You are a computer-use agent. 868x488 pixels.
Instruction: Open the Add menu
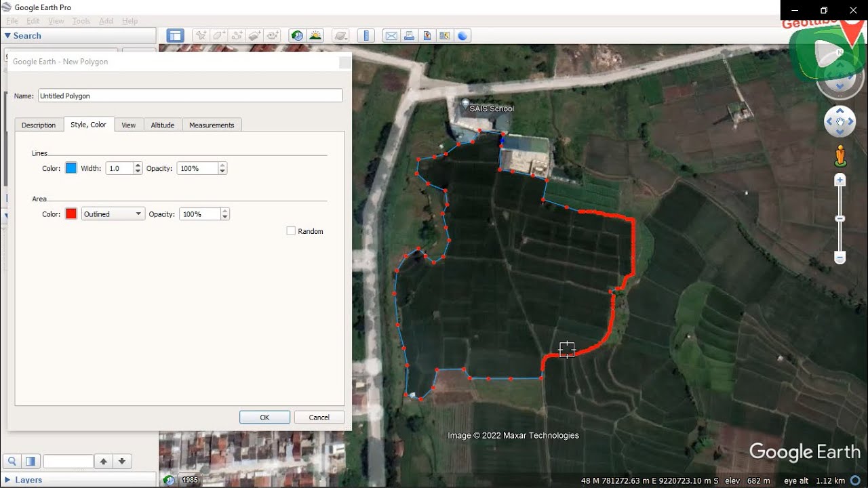point(106,21)
